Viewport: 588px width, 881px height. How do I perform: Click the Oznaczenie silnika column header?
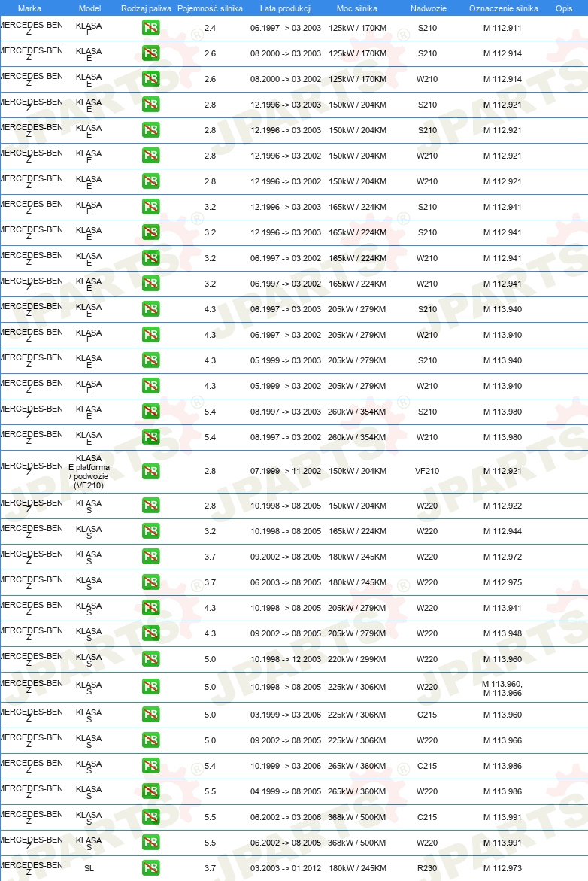(504, 8)
